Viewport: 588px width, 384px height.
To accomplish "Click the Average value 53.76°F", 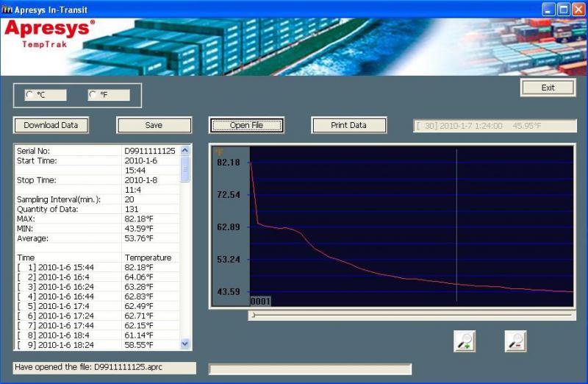I will 139,238.
